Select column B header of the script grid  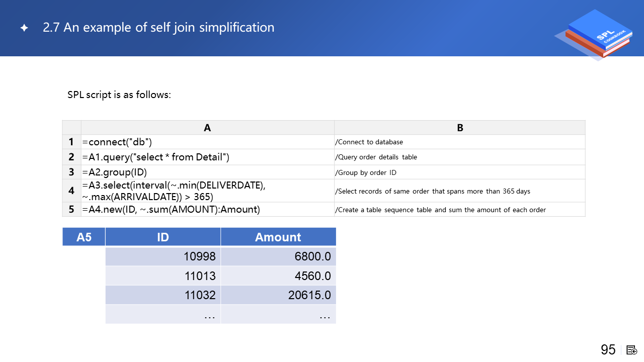pos(459,128)
